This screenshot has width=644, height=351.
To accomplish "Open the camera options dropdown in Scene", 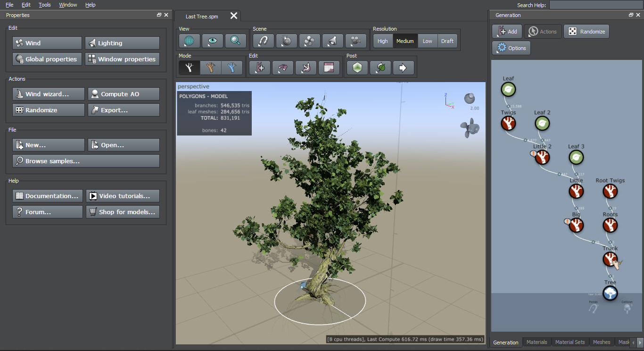I will click(355, 41).
